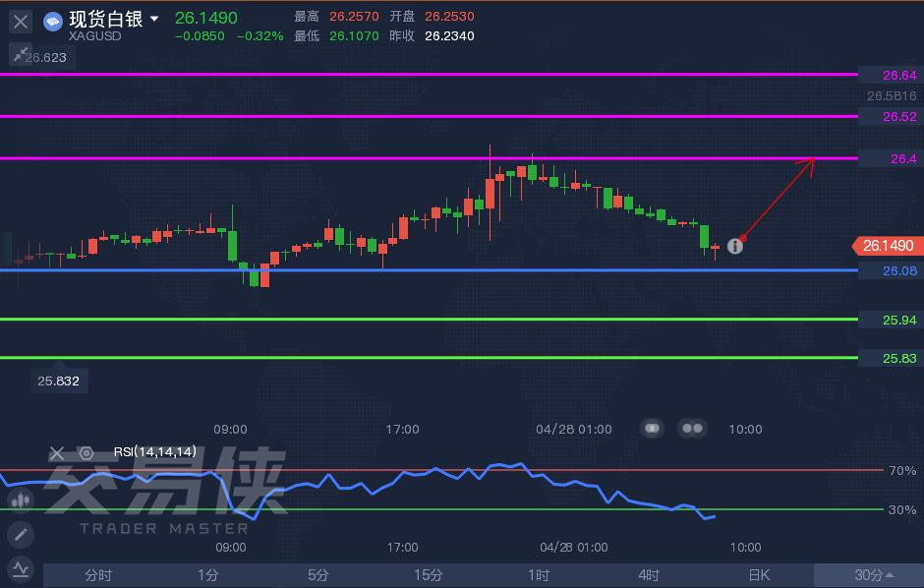Tap the blue silver instrument logo
924x588 pixels.
53,22
